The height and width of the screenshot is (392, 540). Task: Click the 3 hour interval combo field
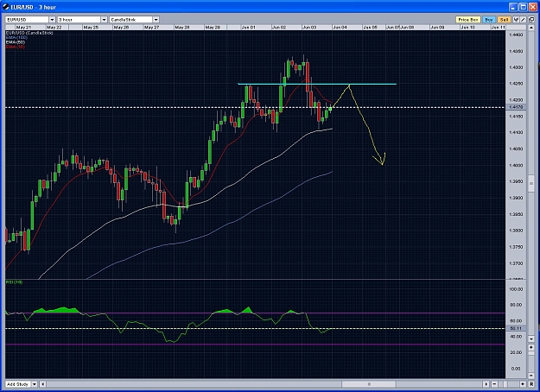coord(82,20)
